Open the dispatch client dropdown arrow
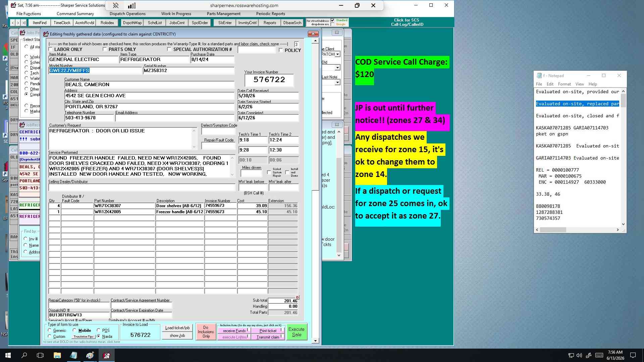Viewport: 644px width, 362px height. click(337, 54)
